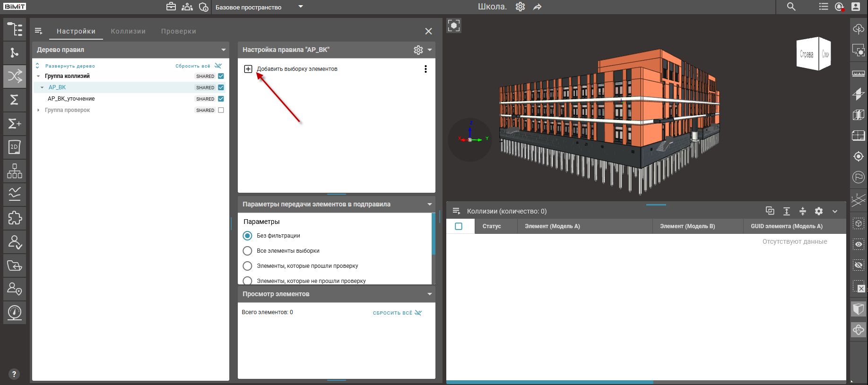
Task: Switch to the Коллизии tab
Action: [128, 31]
